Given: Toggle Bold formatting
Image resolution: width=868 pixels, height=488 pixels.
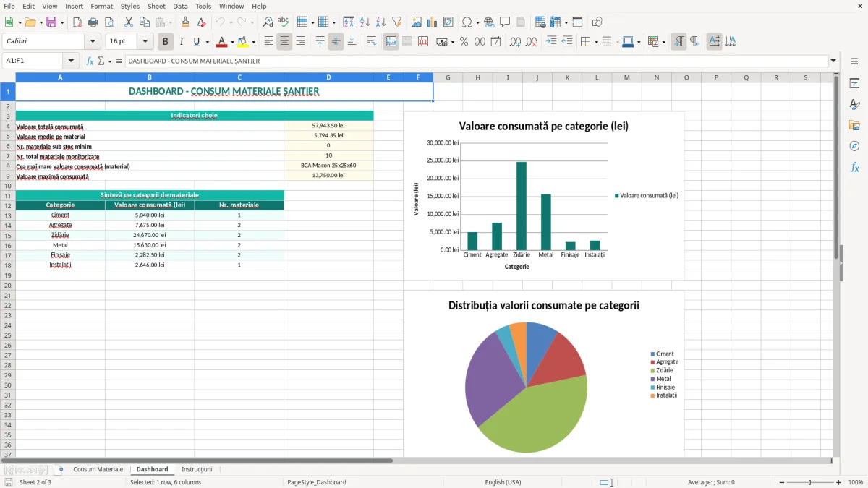Looking at the screenshot, I should (x=166, y=42).
